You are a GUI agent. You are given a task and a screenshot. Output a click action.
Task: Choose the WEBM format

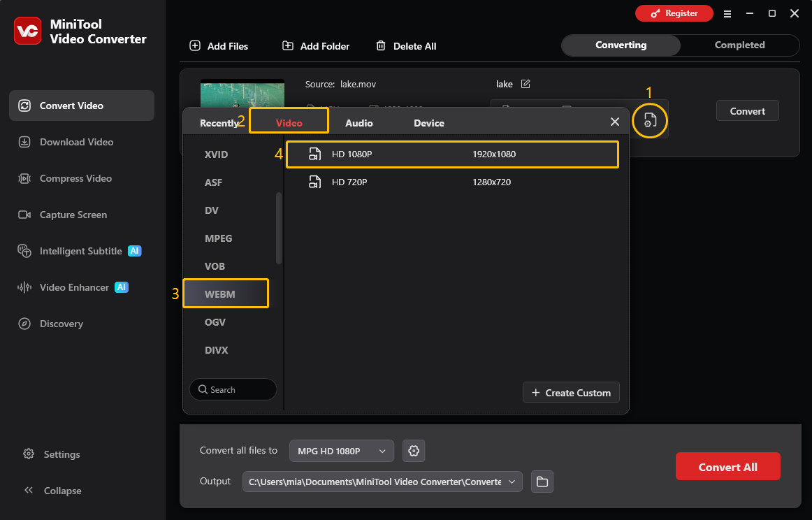tap(226, 294)
